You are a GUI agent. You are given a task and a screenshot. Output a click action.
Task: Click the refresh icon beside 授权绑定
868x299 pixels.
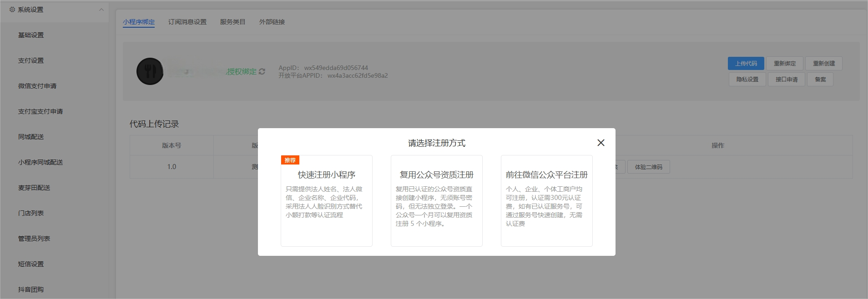pos(262,71)
